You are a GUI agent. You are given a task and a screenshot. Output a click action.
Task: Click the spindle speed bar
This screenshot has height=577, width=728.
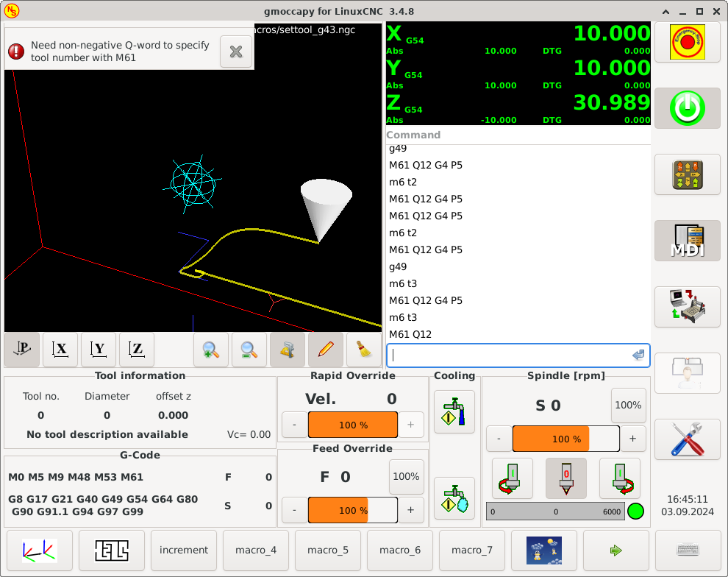(554, 511)
